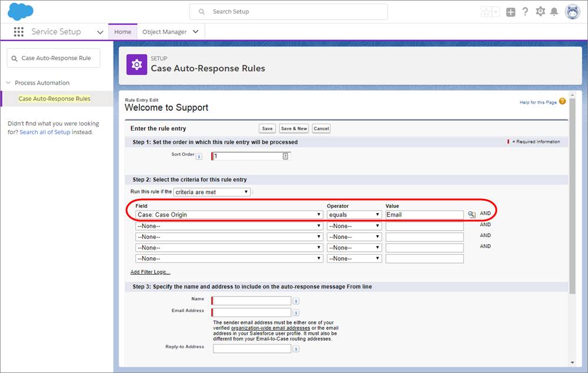This screenshot has height=373, width=588.
Task: Click the Salesforce cloud logo
Action: (21, 11)
